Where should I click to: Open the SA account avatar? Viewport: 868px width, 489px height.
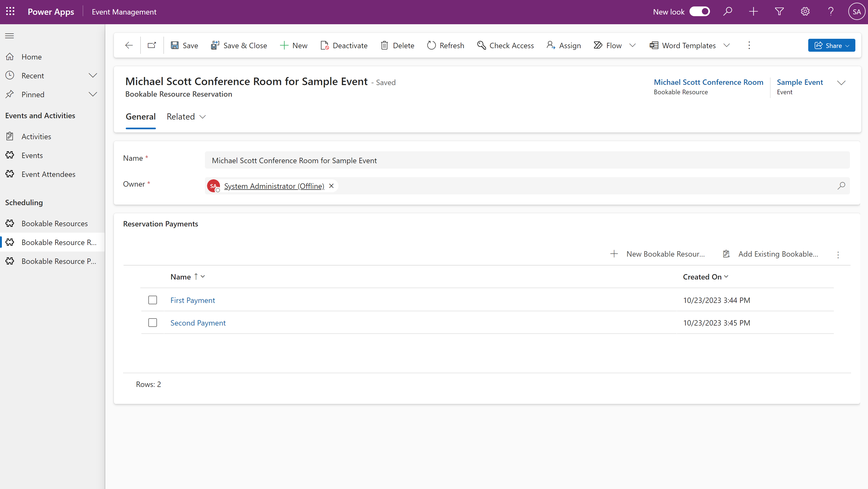pyautogui.click(x=856, y=12)
